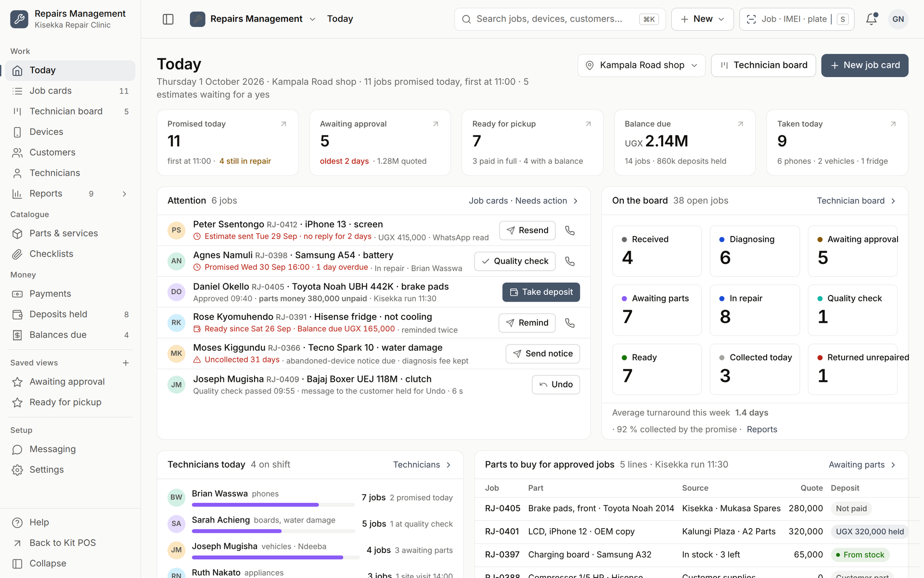Open the Reports link under turnaround
Screen dimensions: 924x578
click(762, 430)
